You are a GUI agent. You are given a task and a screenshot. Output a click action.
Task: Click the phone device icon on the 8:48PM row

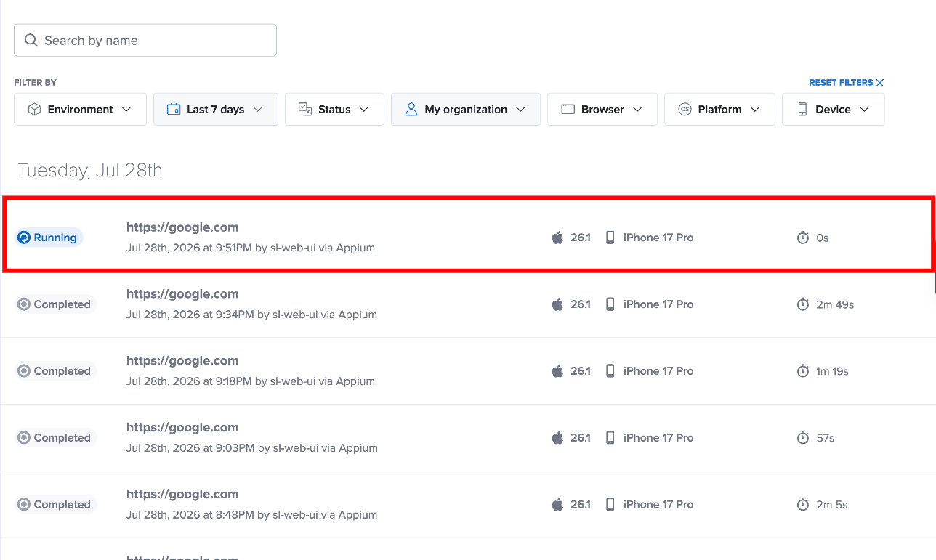(610, 505)
